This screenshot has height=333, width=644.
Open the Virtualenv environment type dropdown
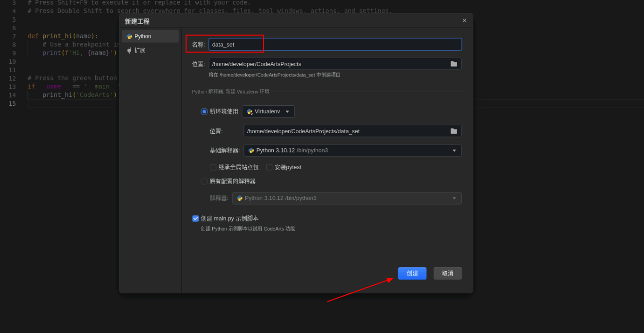(268, 111)
